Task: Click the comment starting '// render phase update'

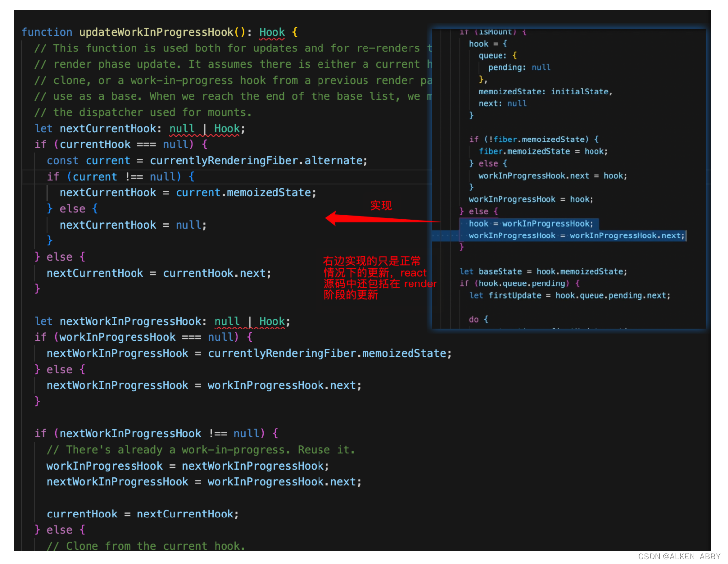Action: 233,64
